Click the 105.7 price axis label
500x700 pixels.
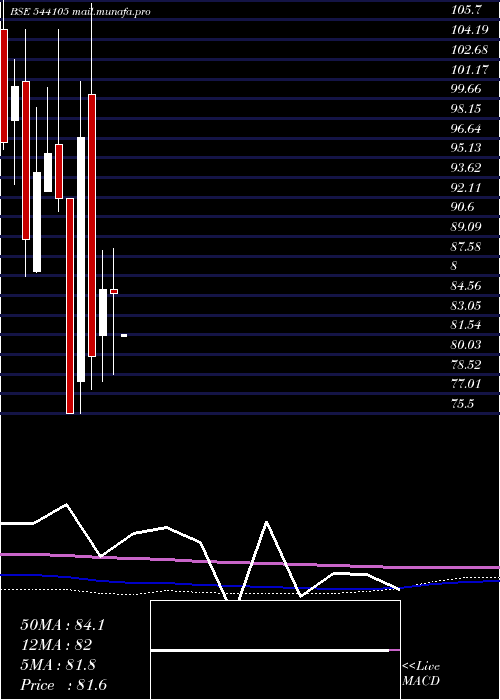point(464,10)
